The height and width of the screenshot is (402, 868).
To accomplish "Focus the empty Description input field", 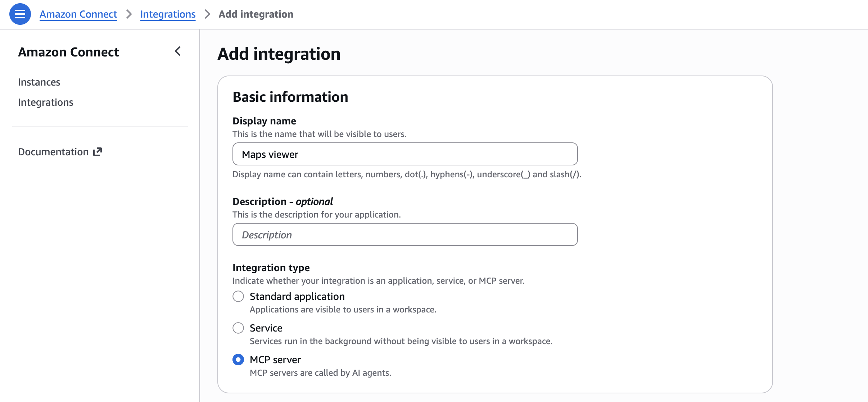I will click(405, 234).
